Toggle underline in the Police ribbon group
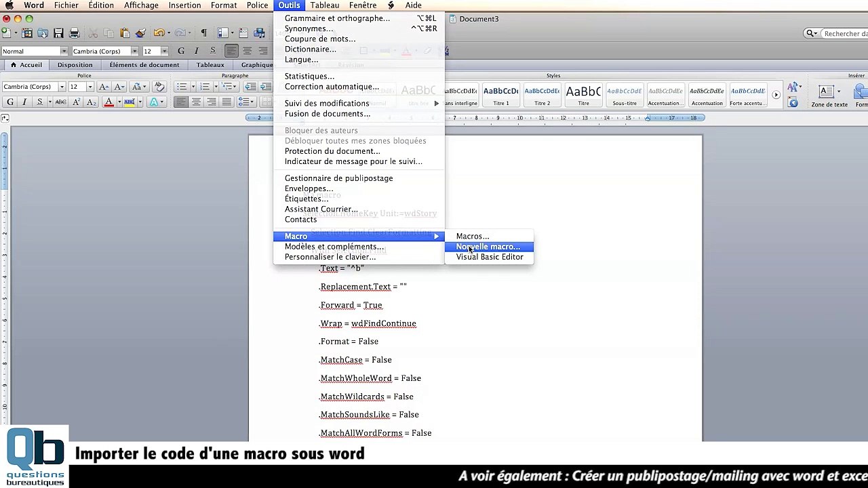 39,102
